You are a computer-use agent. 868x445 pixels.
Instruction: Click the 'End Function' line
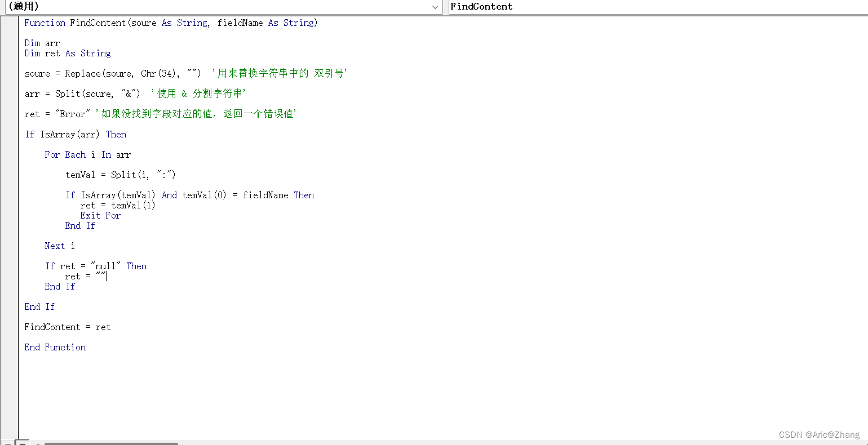pos(55,347)
